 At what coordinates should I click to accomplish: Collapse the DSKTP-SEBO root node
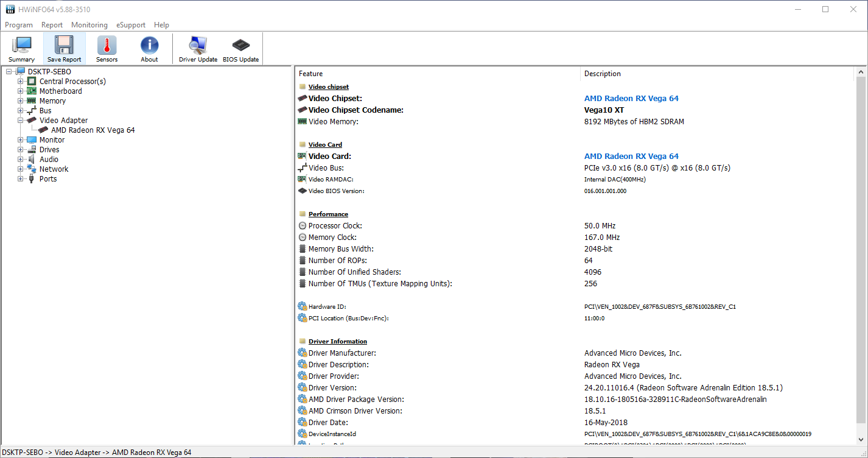[x=9, y=72]
